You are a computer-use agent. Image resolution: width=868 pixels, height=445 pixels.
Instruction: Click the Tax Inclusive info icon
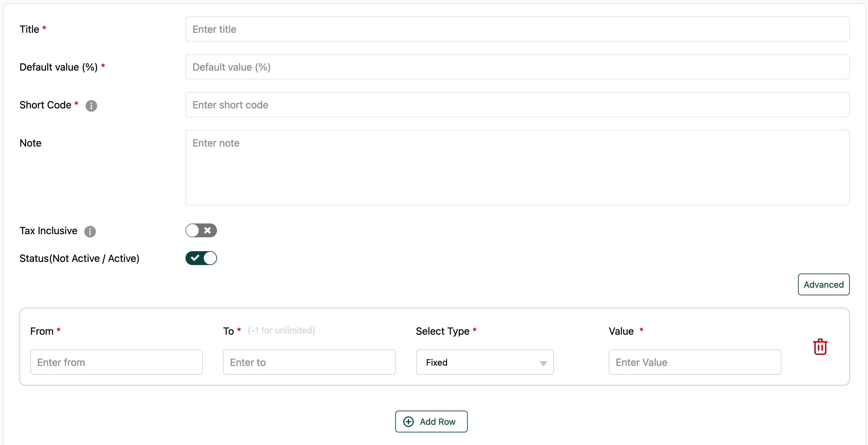pyautogui.click(x=90, y=232)
